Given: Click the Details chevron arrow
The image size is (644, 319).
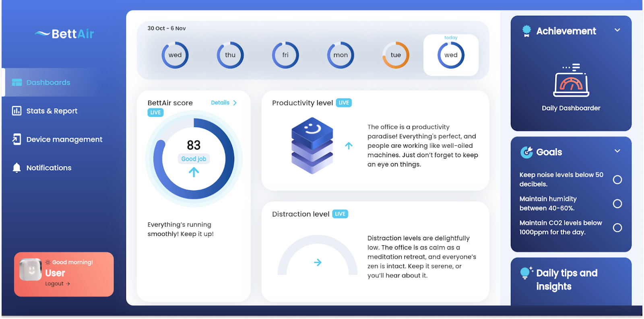Looking at the screenshot, I should pos(235,103).
